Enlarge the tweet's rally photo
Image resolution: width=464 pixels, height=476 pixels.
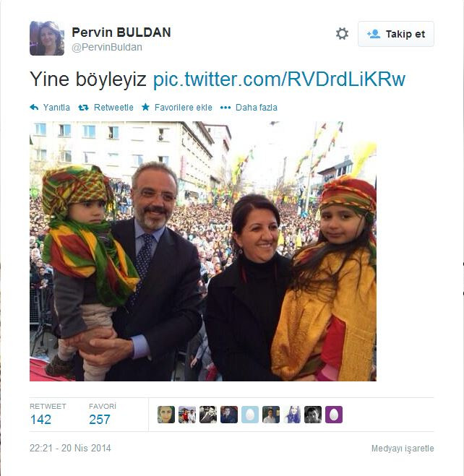[x=203, y=251]
